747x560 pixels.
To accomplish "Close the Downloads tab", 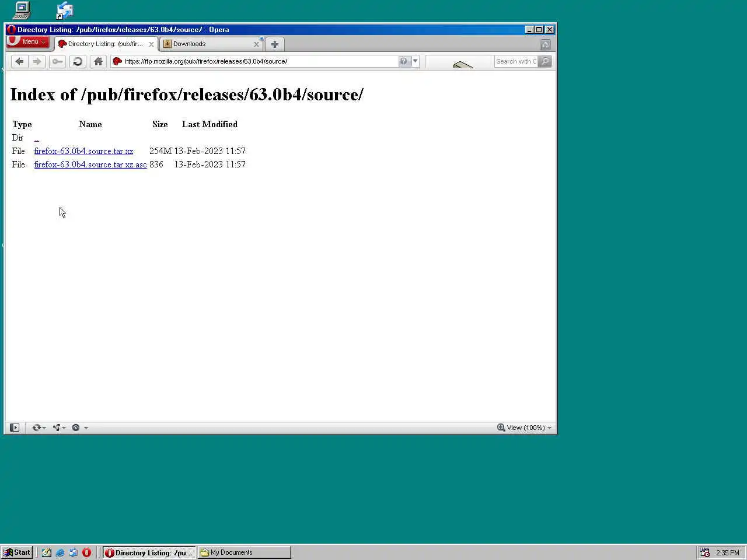I will [256, 44].
